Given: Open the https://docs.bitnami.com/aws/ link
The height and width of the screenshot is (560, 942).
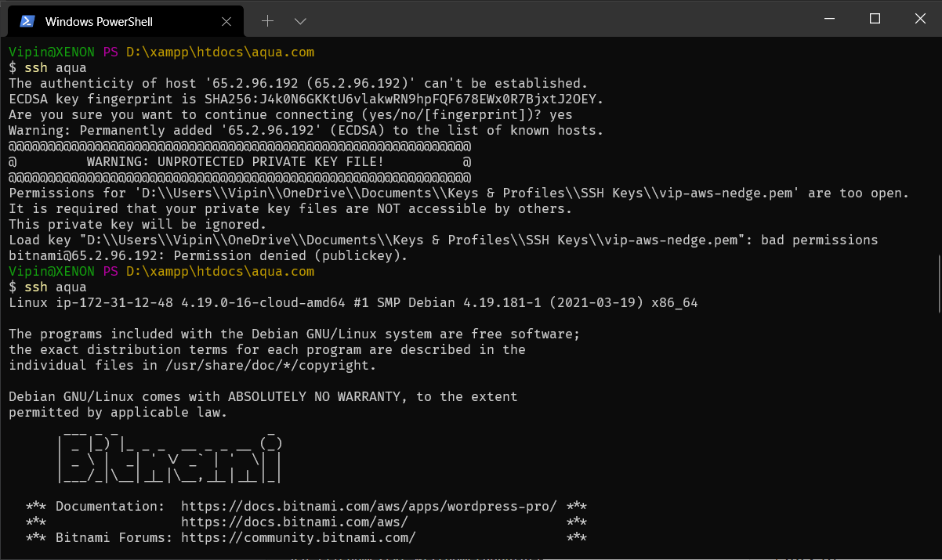Looking at the screenshot, I should (x=295, y=522).
